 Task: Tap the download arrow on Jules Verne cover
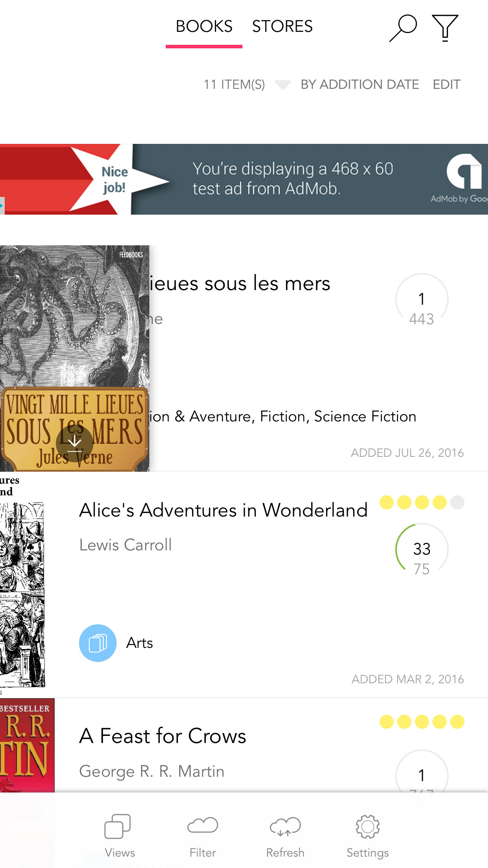tap(75, 443)
